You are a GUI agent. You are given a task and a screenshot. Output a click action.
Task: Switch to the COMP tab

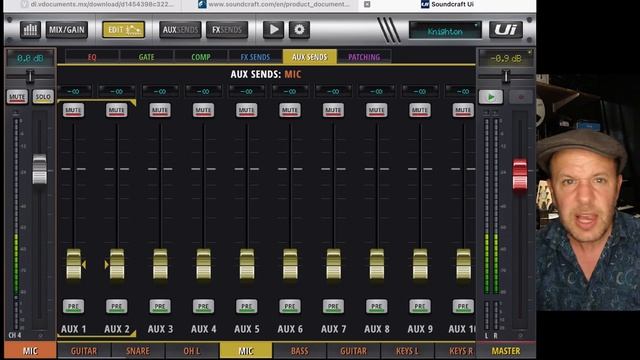click(x=201, y=57)
